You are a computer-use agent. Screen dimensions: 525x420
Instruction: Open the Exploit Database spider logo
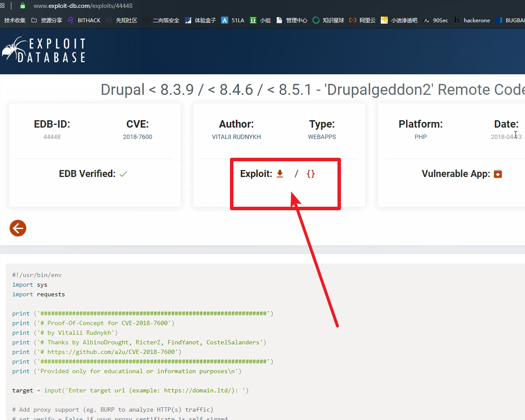tap(43, 50)
